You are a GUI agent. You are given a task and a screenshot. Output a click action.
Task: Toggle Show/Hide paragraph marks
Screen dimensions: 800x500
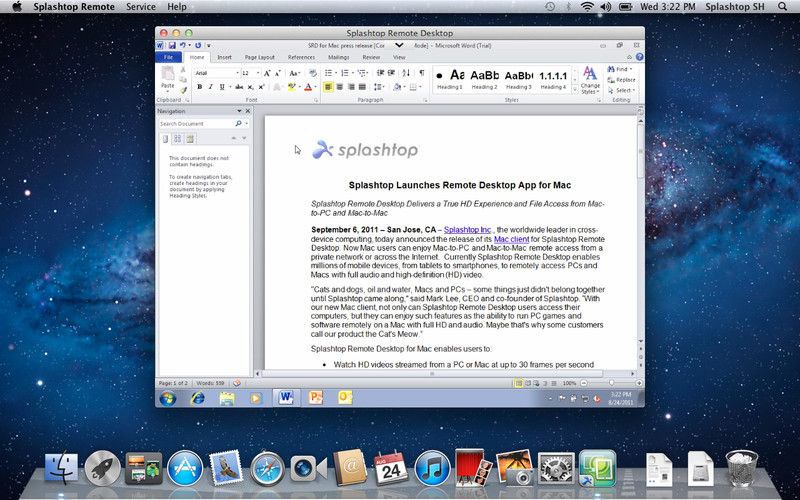pos(422,73)
